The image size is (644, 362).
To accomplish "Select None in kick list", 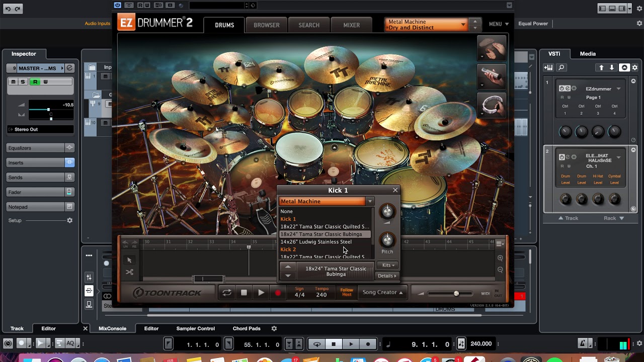I will 325,211.
